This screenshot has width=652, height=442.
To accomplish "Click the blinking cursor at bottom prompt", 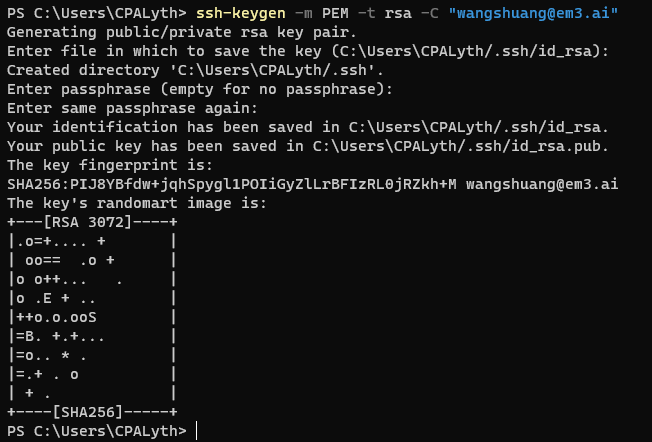I will point(196,431).
